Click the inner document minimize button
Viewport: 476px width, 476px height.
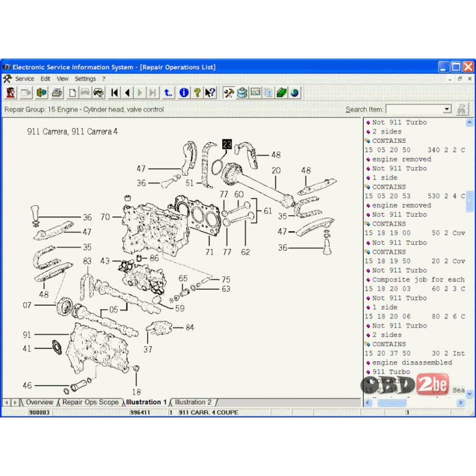point(450,79)
